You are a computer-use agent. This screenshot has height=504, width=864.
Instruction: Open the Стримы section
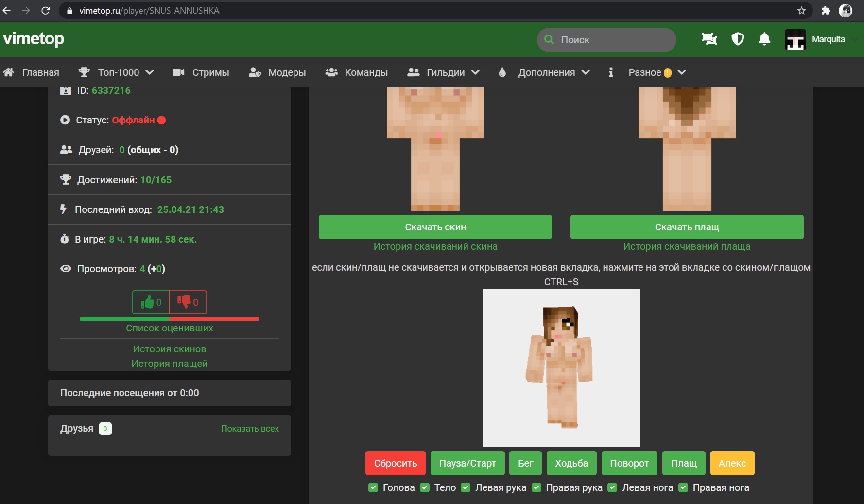click(211, 72)
